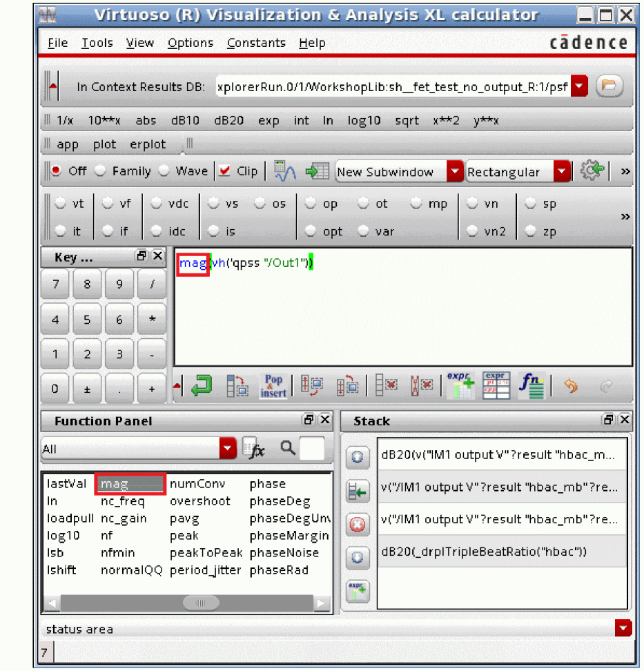Select the vn2 radio button

(x=472, y=231)
